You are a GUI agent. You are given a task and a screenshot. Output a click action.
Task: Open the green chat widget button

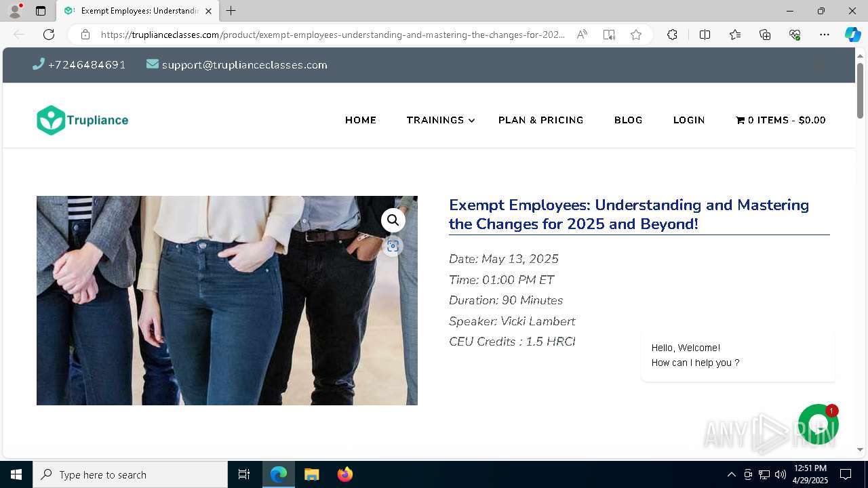(x=818, y=425)
